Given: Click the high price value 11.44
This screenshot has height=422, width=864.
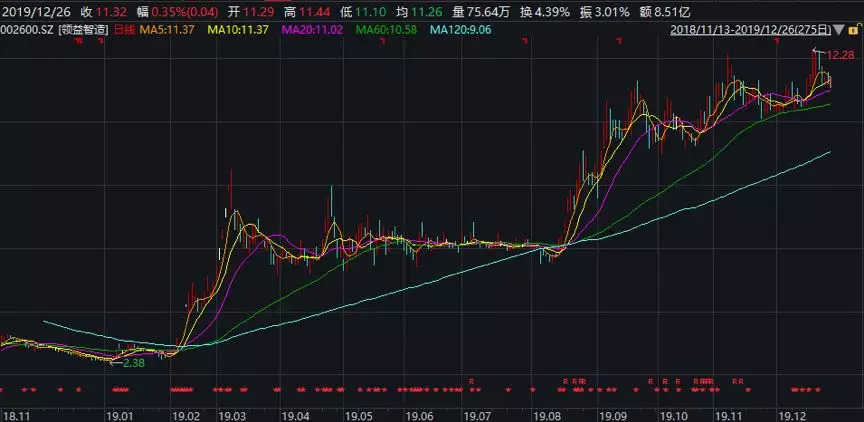Looking at the screenshot, I should coord(315,11).
